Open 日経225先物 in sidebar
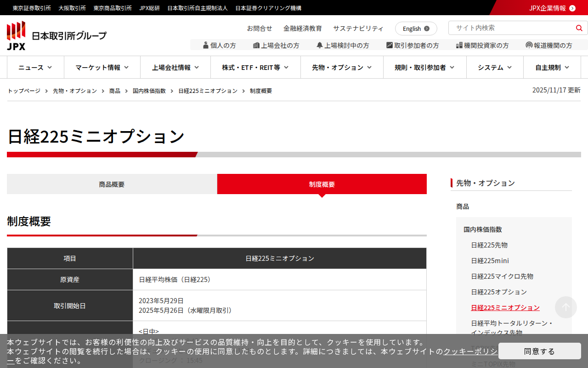Viewport: 588px width, 368px height. (x=489, y=245)
